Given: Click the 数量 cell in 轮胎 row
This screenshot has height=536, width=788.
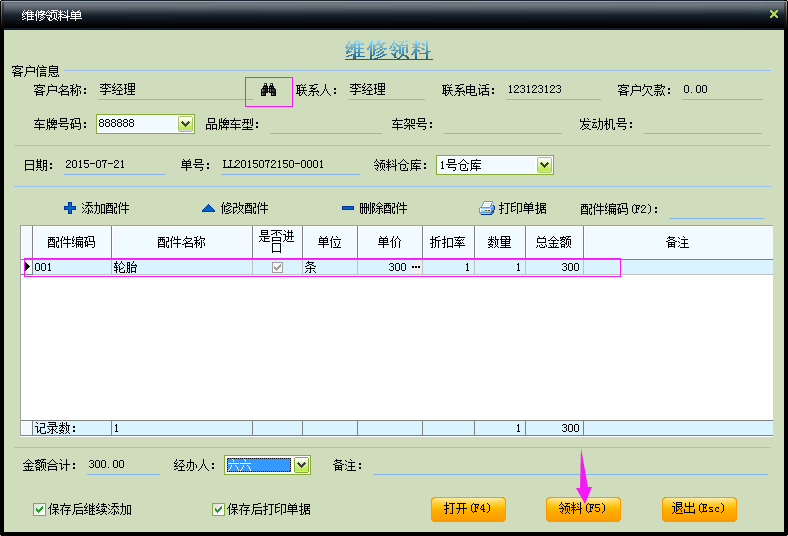Looking at the screenshot, I should [x=500, y=267].
